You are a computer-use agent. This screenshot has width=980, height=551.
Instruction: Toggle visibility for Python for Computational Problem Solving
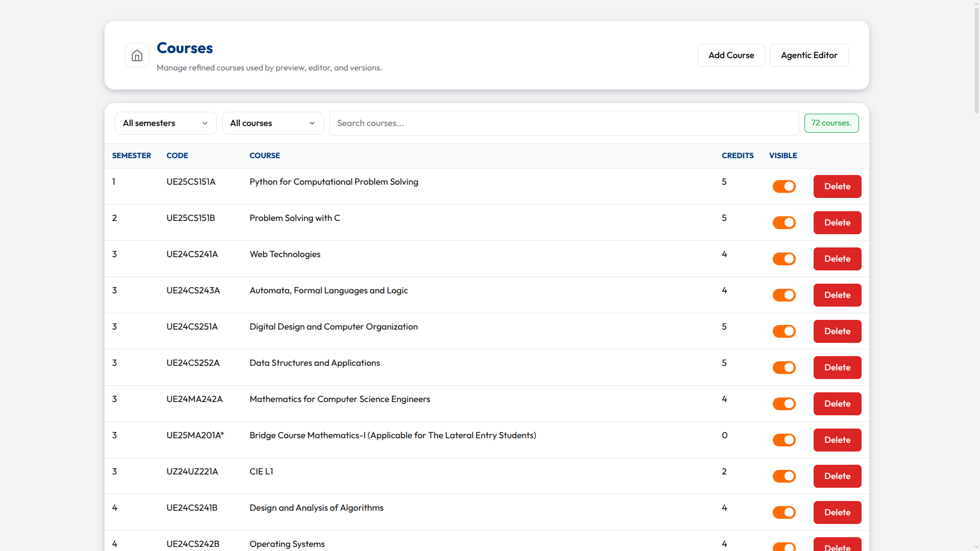(784, 186)
